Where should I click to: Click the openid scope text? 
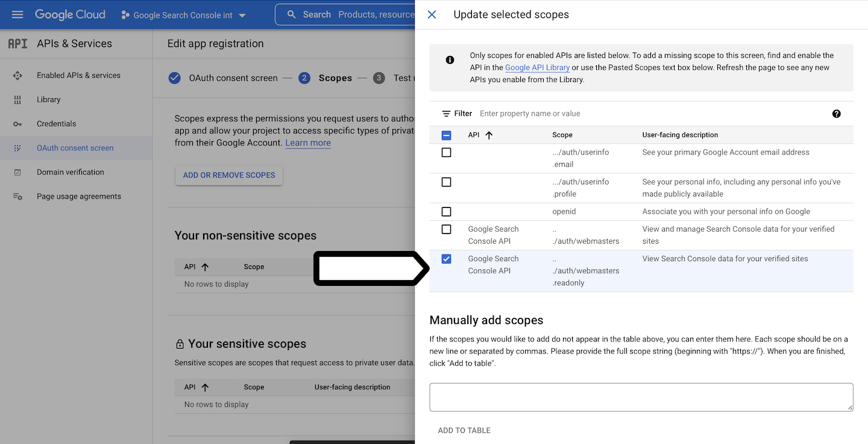[x=564, y=212]
